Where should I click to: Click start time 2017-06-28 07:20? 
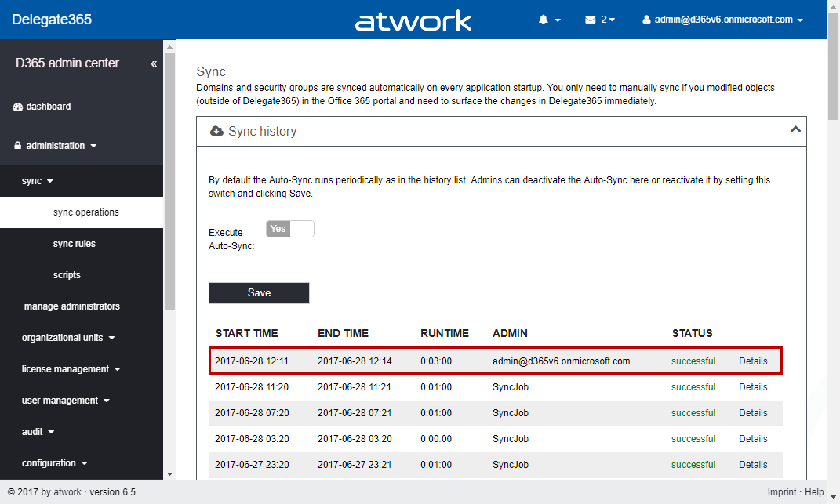click(x=252, y=413)
